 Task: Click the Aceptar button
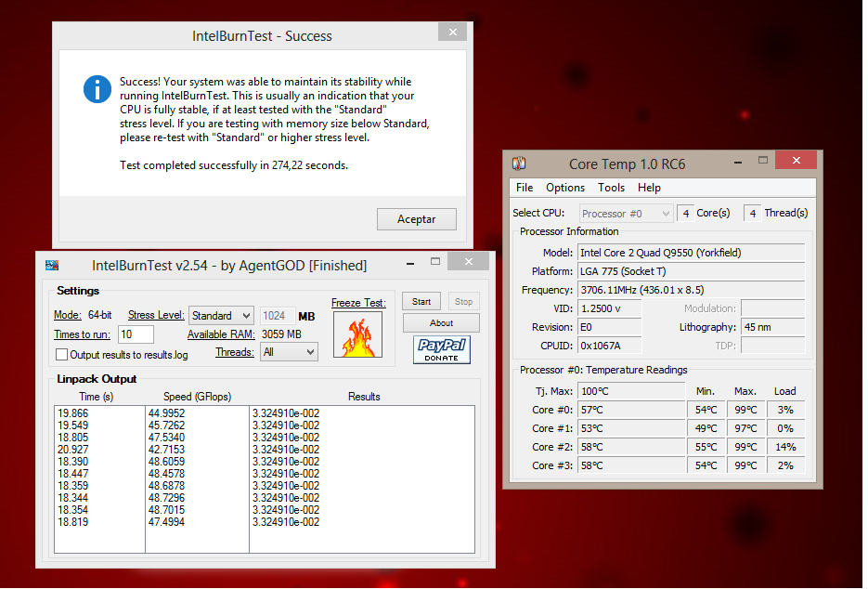coord(416,219)
